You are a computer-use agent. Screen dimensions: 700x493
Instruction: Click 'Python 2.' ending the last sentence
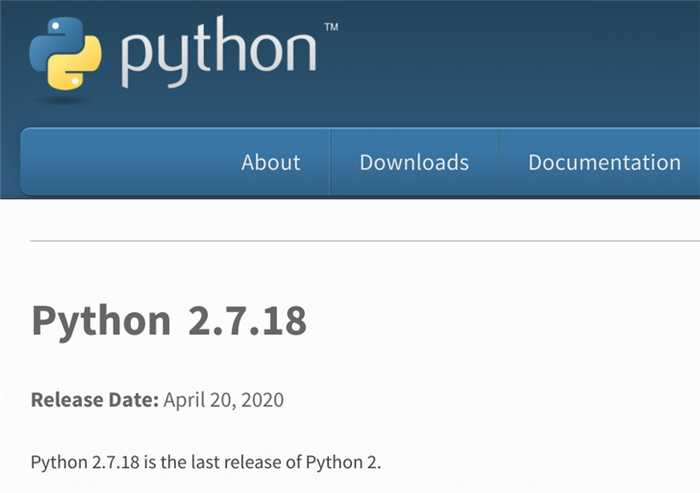point(347,463)
